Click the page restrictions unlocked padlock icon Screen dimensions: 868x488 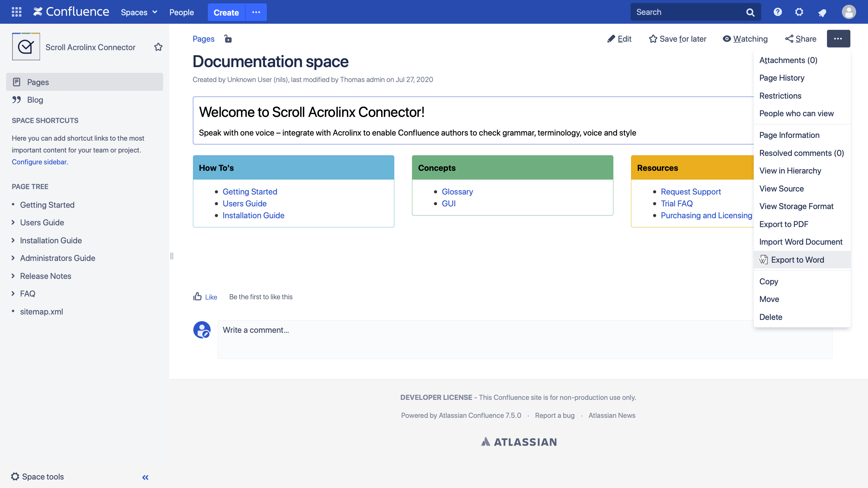click(x=228, y=39)
